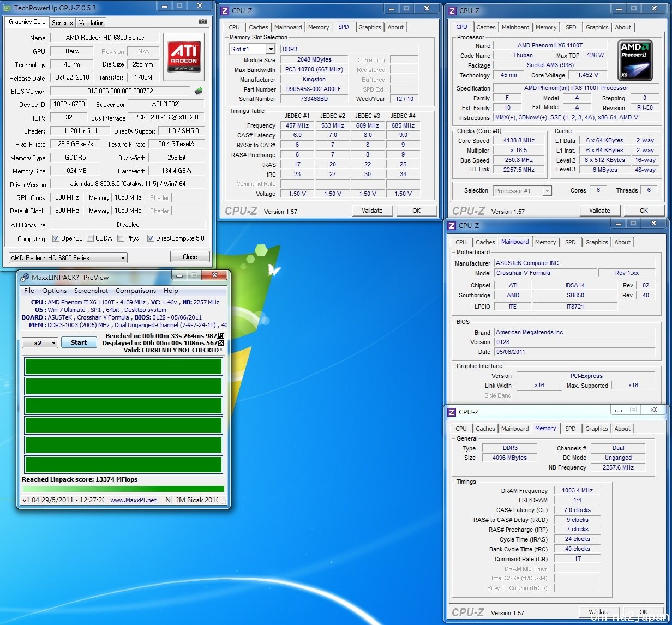Click OK in the CPU-Z CPU window
This screenshot has width=672, height=625.
point(644,211)
